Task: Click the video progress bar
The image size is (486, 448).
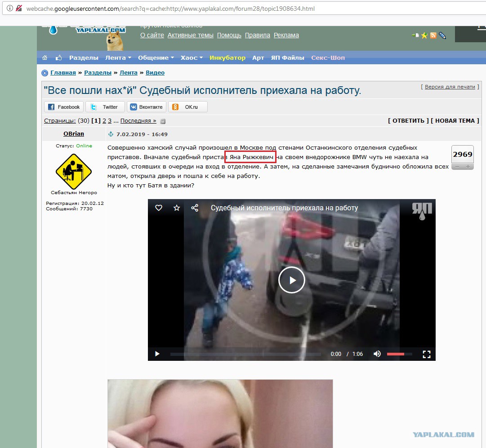Action: click(245, 354)
